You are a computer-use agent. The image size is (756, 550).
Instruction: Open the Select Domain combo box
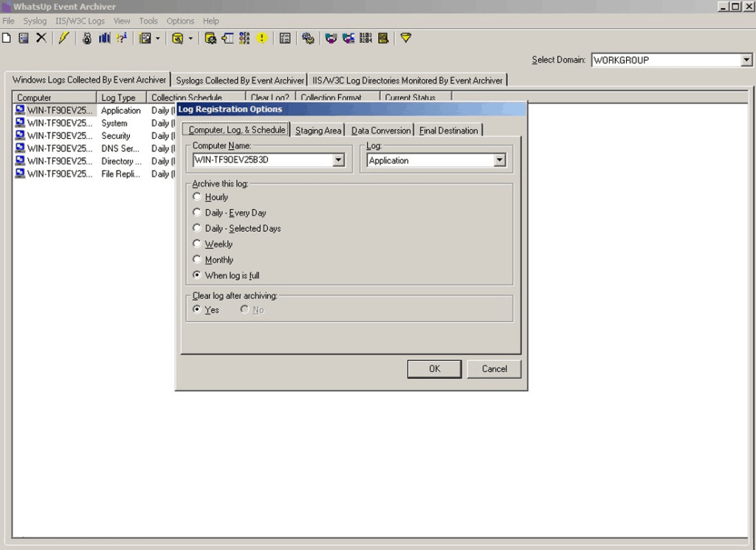pos(746,61)
